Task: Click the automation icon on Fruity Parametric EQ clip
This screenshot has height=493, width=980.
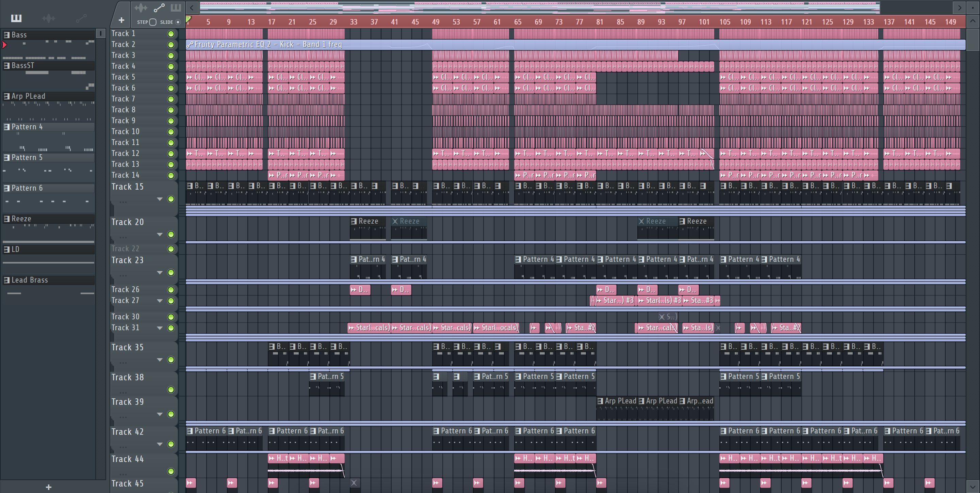Action: coord(190,45)
